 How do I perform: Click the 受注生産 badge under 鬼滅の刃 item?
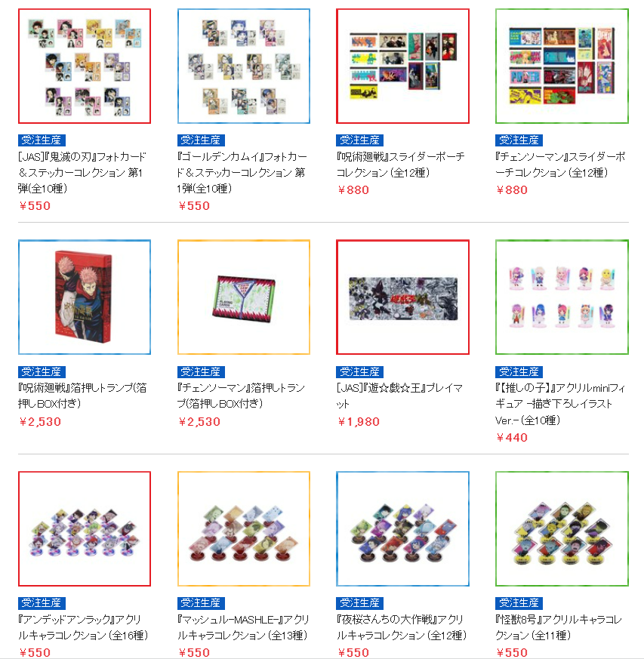click(x=42, y=140)
